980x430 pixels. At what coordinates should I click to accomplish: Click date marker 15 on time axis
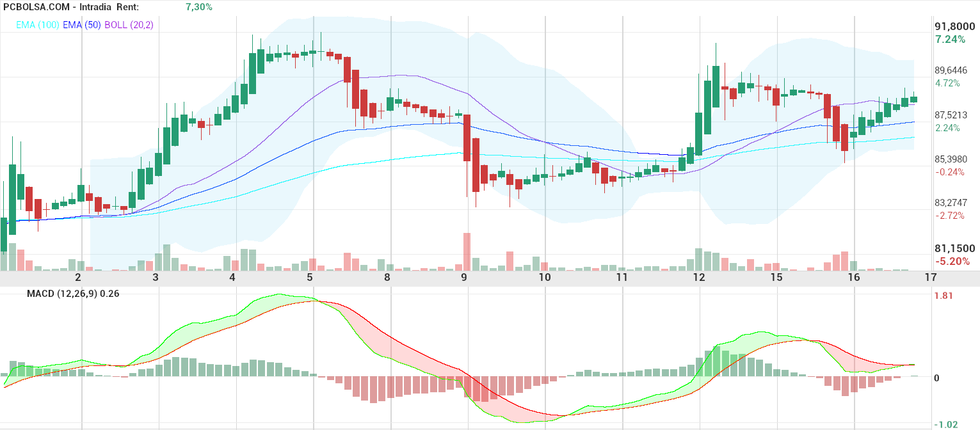pos(777,278)
